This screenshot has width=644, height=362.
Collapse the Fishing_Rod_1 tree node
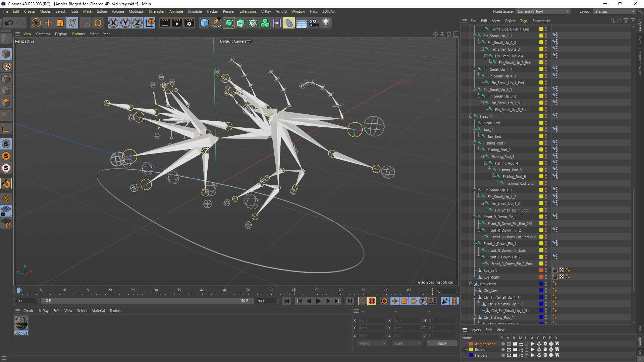(x=475, y=143)
